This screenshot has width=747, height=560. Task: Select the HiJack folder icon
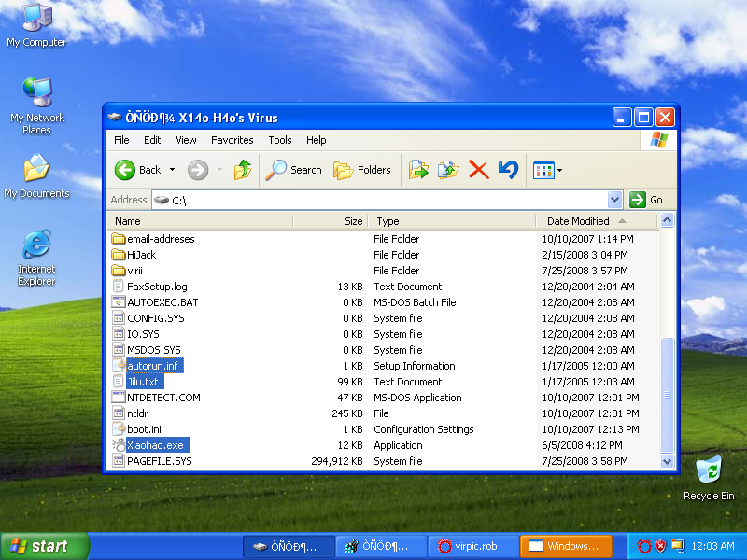[119, 254]
